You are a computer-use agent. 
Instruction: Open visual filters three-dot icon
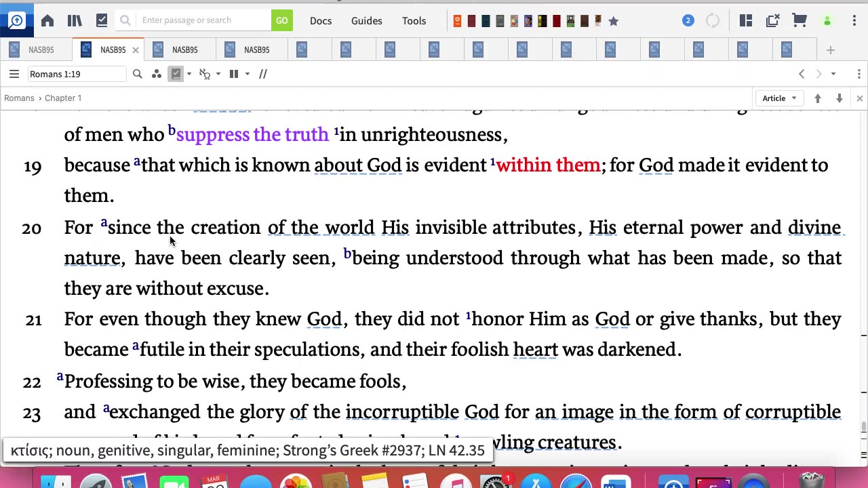(157, 74)
